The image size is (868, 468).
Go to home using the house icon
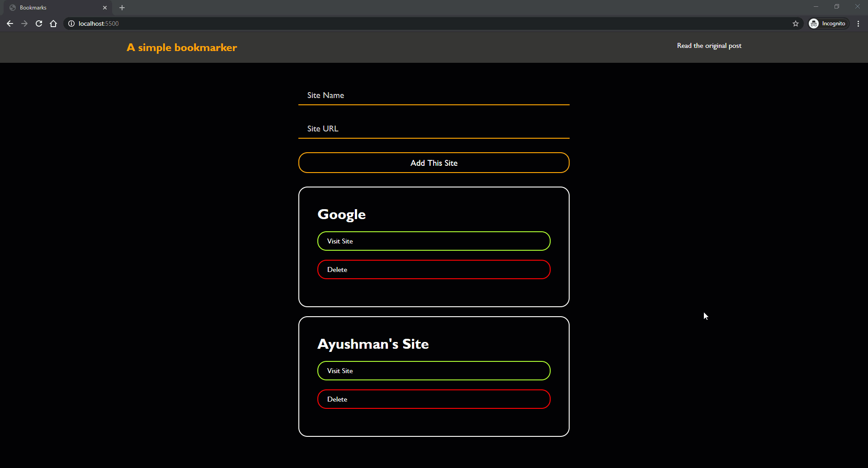pos(53,23)
